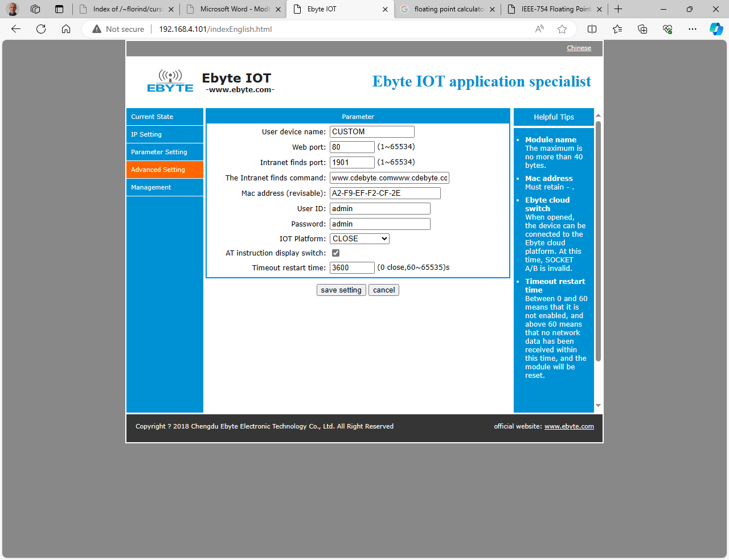This screenshot has height=560, width=729.
Task: Click the save setting button
Action: tap(341, 290)
